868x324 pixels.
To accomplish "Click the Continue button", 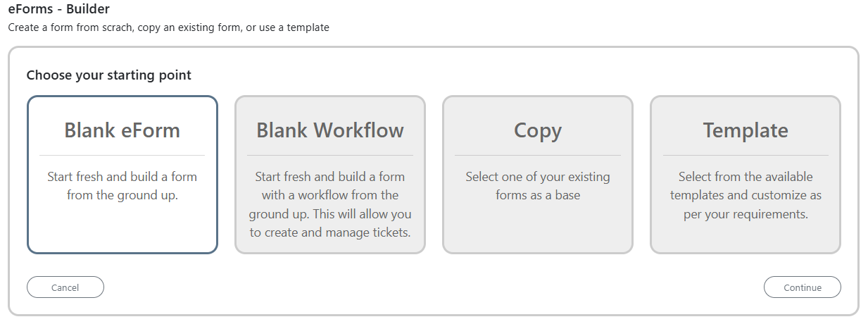I will (803, 287).
